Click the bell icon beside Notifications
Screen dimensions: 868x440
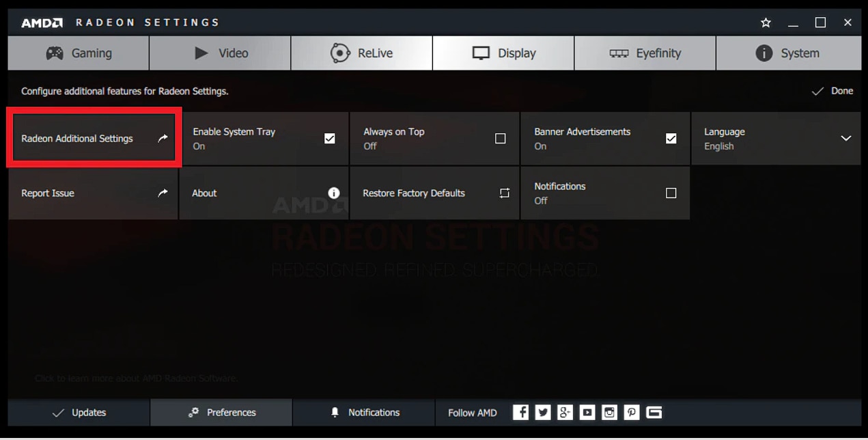coord(335,413)
